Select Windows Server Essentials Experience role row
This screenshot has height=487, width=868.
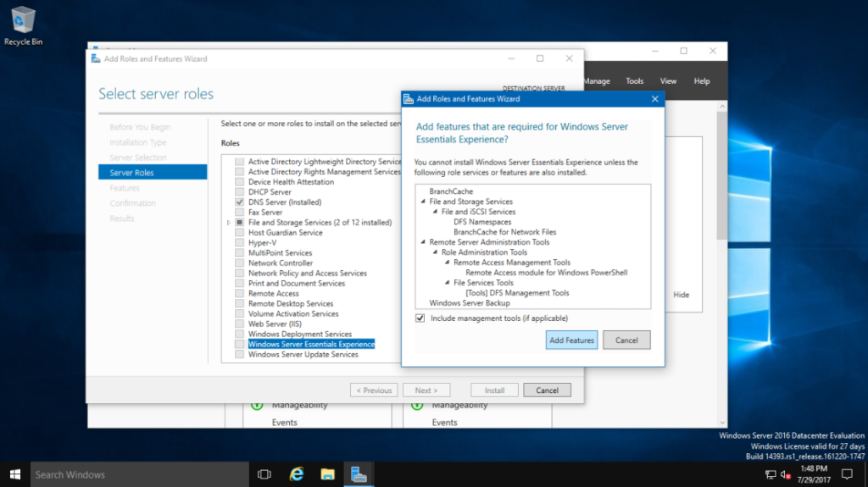pyautogui.click(x=311, y=344)
